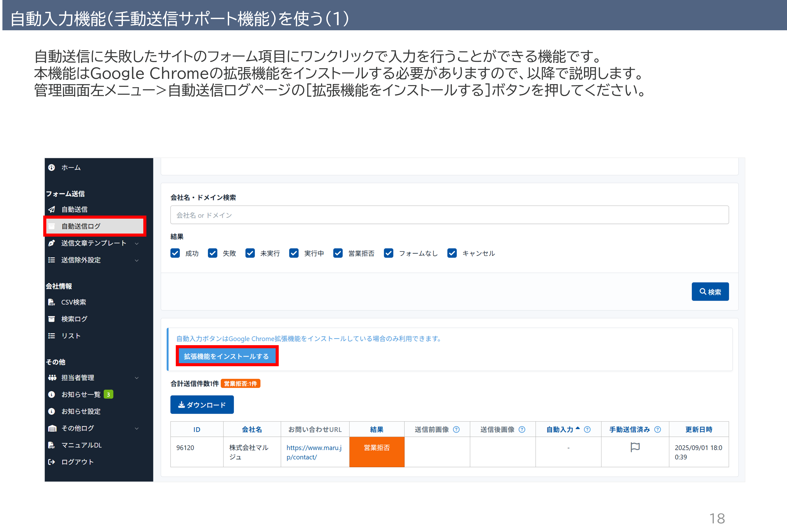Click the paper plane 自動送信 icon
Screen dimensions: 787x532
52,209
